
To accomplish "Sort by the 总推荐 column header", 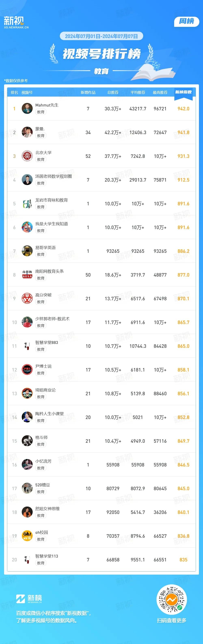I will tap(113, 93).
